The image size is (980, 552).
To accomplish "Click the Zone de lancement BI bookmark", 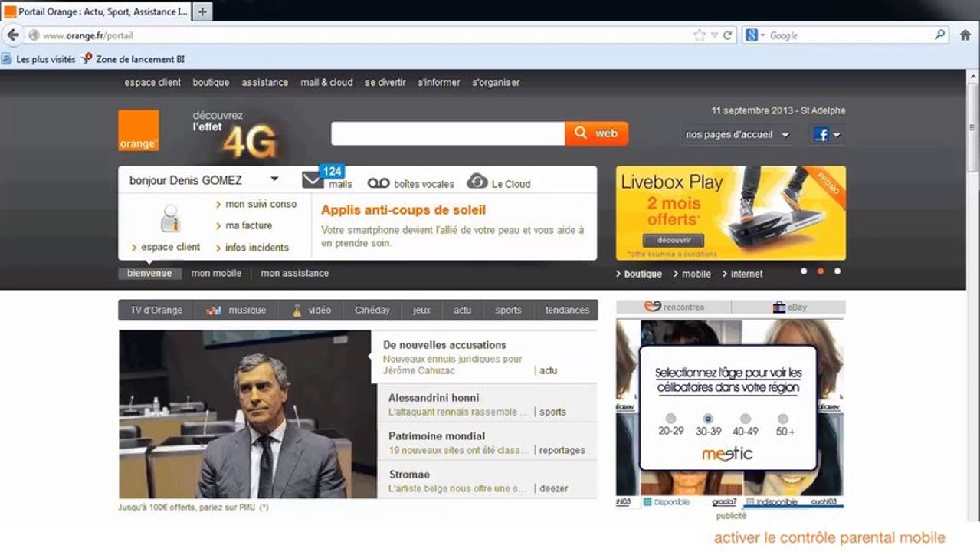I will pyautogui.click(x=133, y=59).
